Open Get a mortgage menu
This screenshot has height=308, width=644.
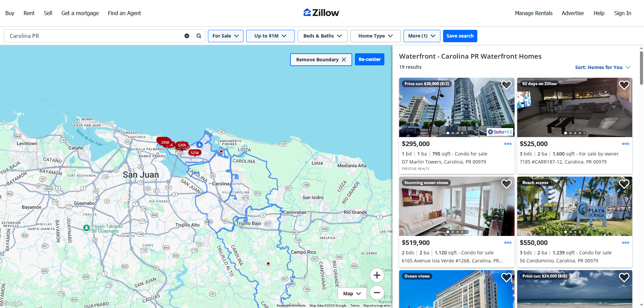pos(80,13)
